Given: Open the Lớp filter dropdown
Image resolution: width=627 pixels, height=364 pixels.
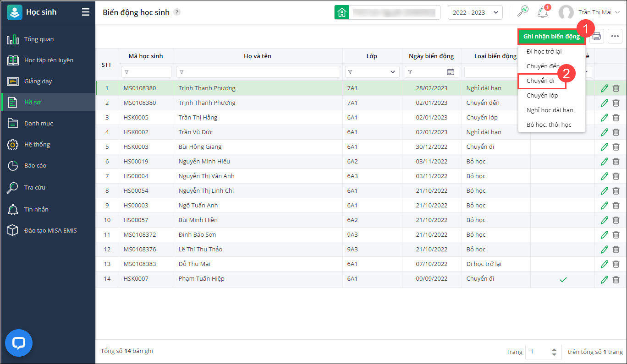Looking at the screenshot, I should click(393, 72).
